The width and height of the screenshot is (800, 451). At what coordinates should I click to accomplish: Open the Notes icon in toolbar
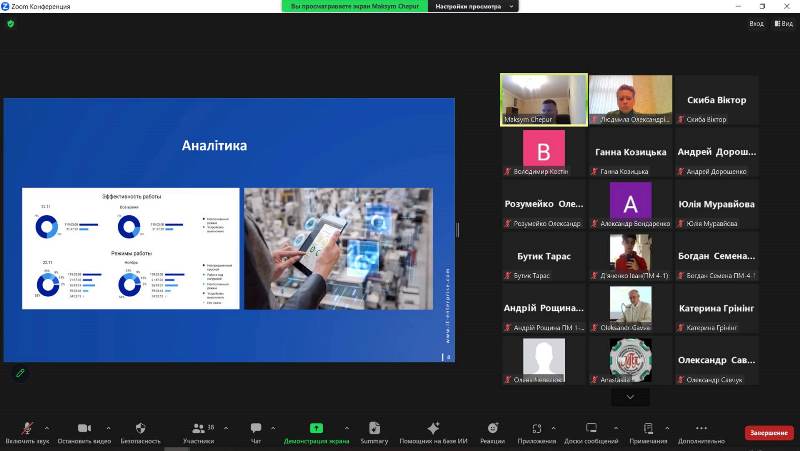point(648,428)
